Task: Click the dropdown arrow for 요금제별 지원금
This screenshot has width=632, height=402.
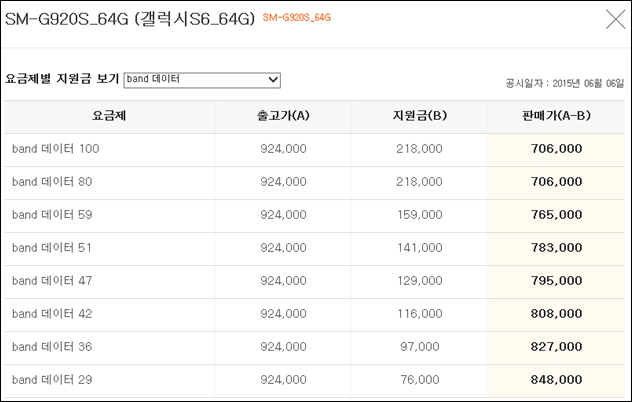Action: click(x=273, y=80)
